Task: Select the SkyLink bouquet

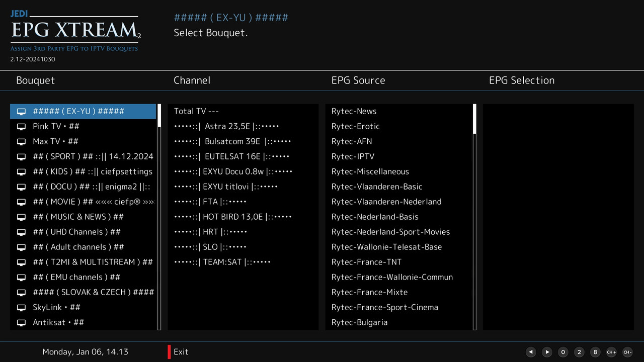Action: click(x=83, y=307)
